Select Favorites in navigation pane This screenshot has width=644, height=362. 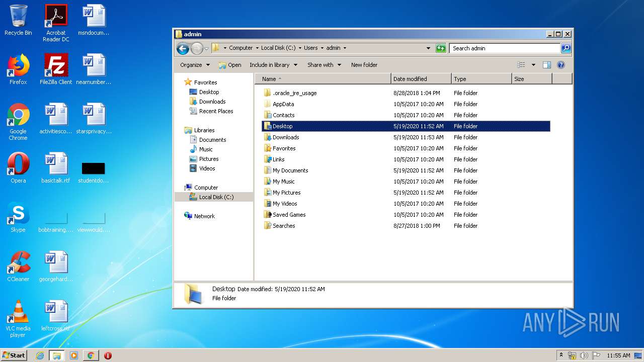tap(205, 82)
